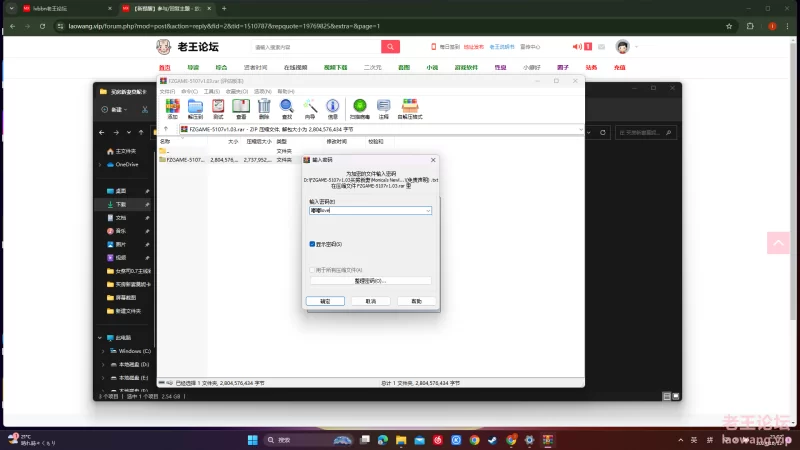This screenshot has height=450, width=800.
Task: Click the Delete (删除) trash icon in WinRAR
Action: click(264, 109)
